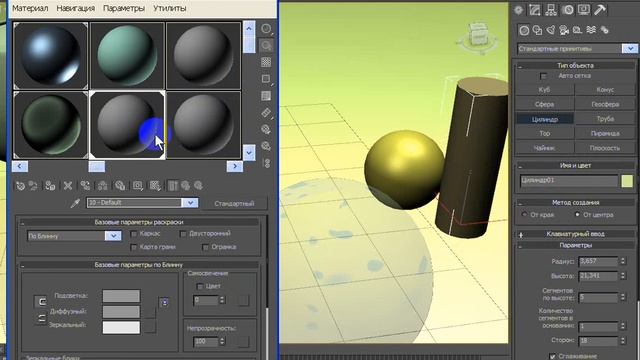Open the Материал menu

coord(30,8)
